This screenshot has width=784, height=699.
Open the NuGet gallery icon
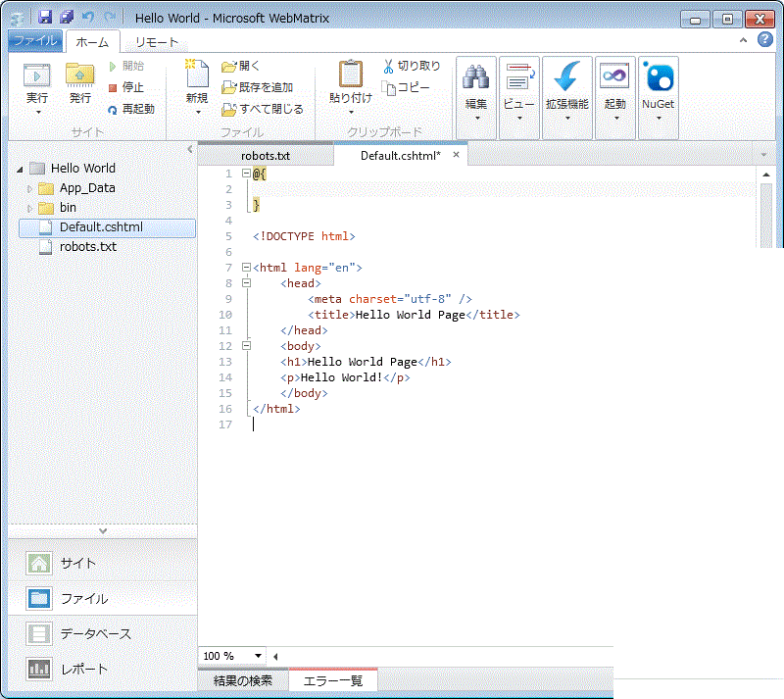658,98
